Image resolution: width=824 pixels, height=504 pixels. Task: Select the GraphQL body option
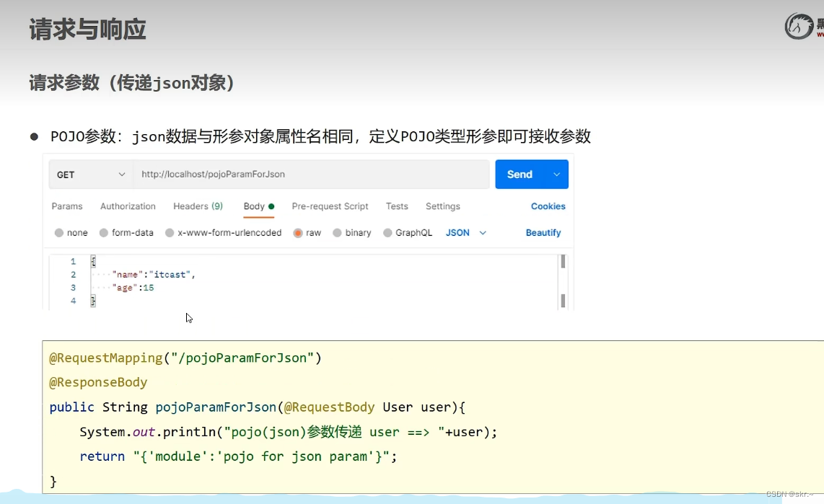coord(408,232)
